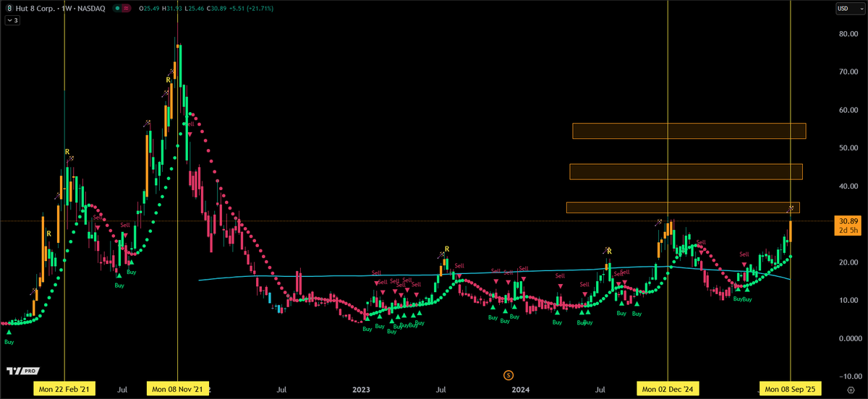Click the Mon 08 Sep '25 date label
This screenshot has height=399, width=868.
[790, 390]
